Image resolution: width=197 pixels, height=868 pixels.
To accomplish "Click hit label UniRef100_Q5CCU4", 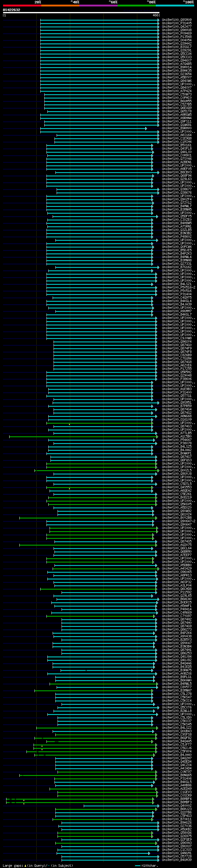I will tap(177, 54).
